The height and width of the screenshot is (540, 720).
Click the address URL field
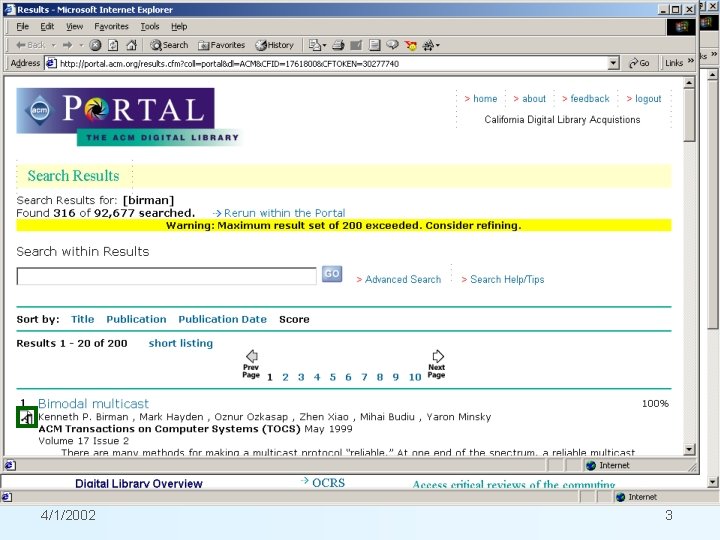[332, 63]
